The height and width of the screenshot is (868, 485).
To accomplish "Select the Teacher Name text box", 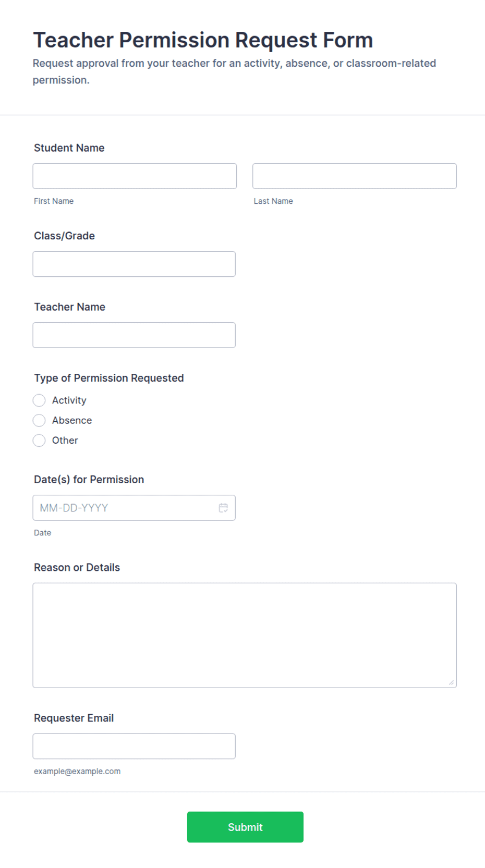I will pyautogui.click(x=134, y=335).
